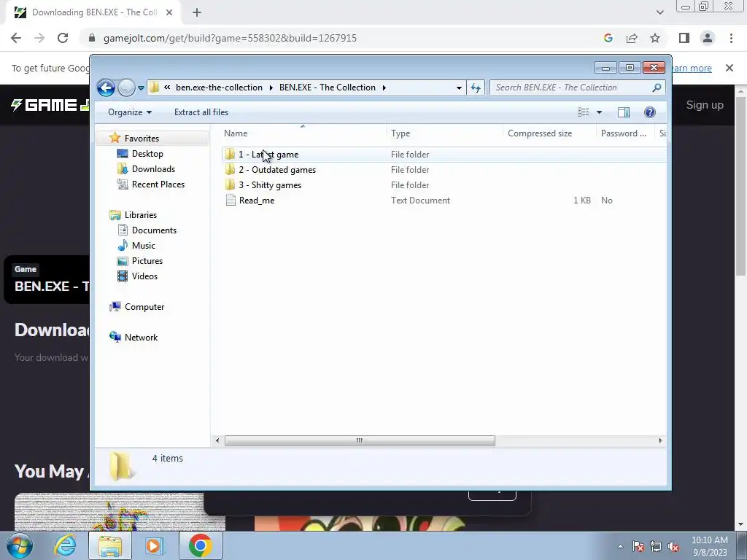Click the scrollbar left arrow in file list
Screen dimensions: 747x560
(217, 441)
